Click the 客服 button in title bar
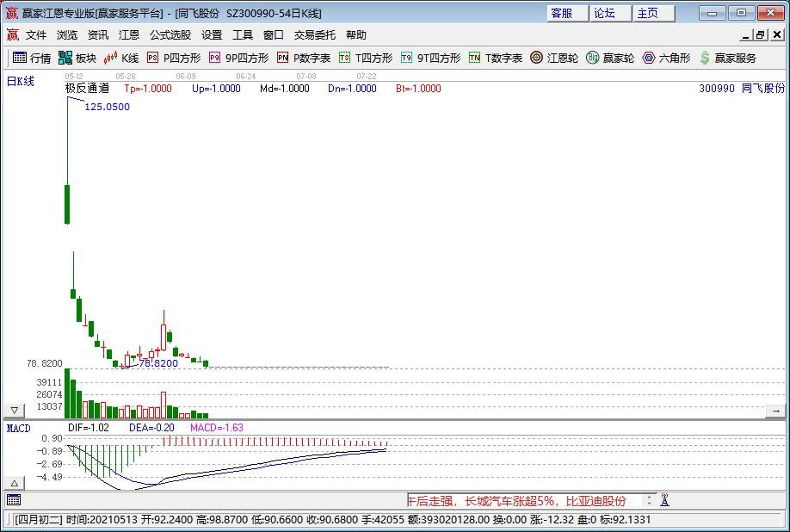This screenshot has height=532, width=790. [x=568, y=13]
